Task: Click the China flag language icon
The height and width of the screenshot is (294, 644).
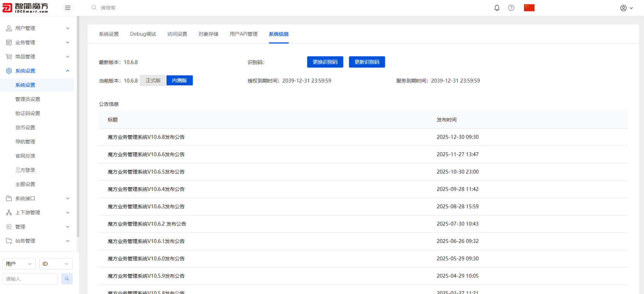Action: pyautogui.click(x=529, y=8)
